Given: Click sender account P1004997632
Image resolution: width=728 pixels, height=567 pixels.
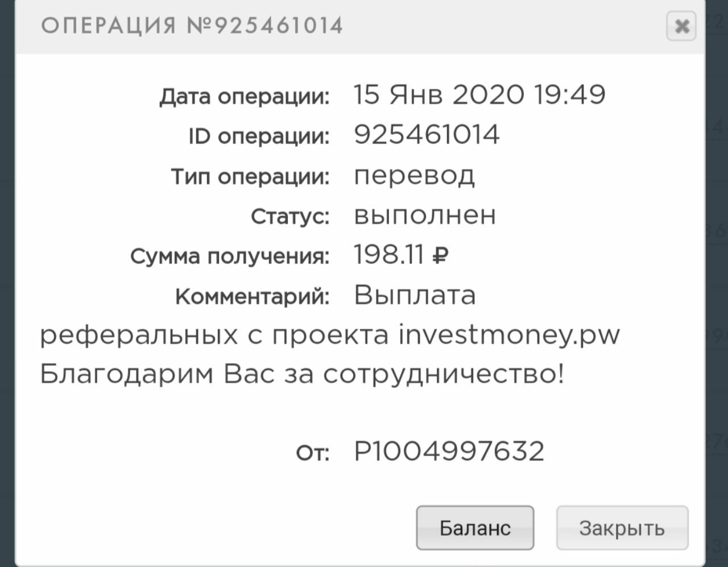Looking at the screenshot, I should coord(449,452).
